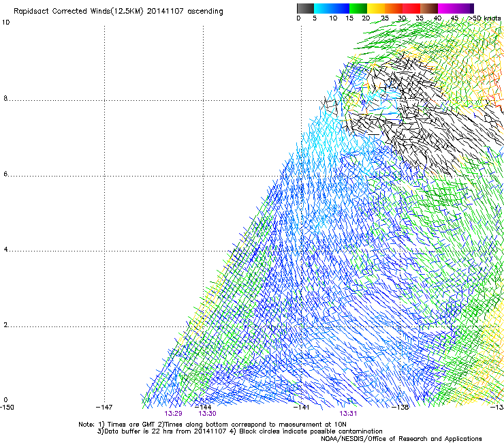
Task: Click the legend tick label 25
Action: pyautogui.click(x=385, y=18)
